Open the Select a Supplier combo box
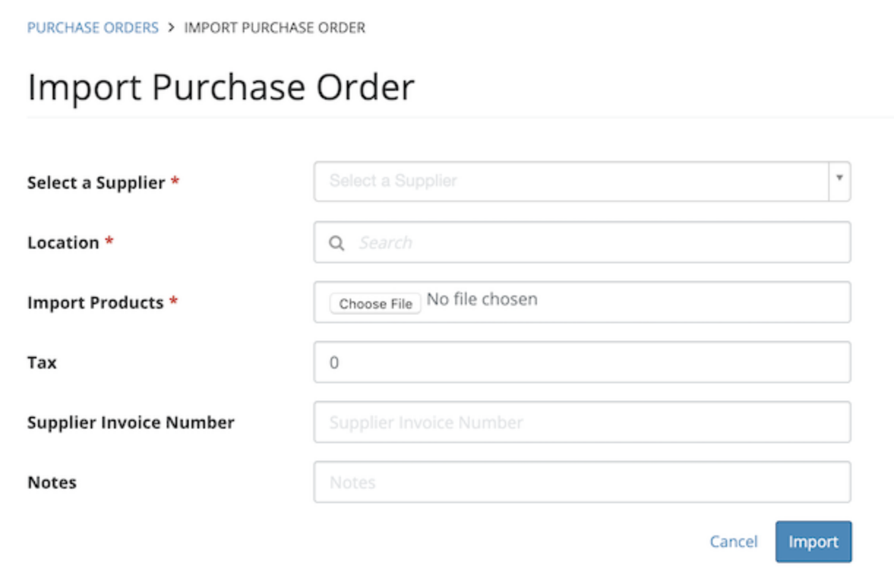The image size is (894, 588). point(571,181)
